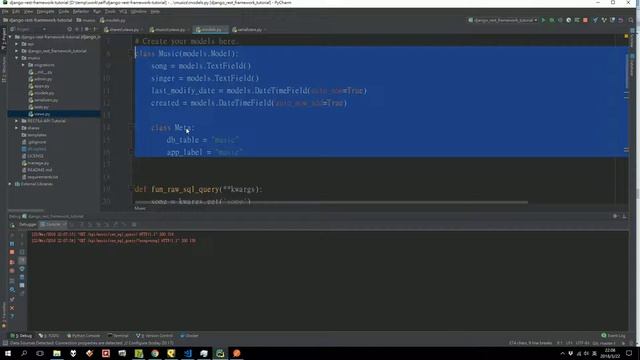Stop the running process from main toolbar
The image size is (640, 360).
tap(585, 20)
